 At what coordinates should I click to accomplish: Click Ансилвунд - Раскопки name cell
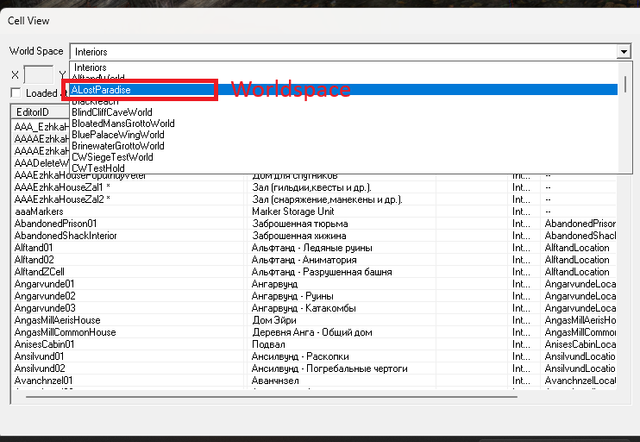tap(300, 356)
